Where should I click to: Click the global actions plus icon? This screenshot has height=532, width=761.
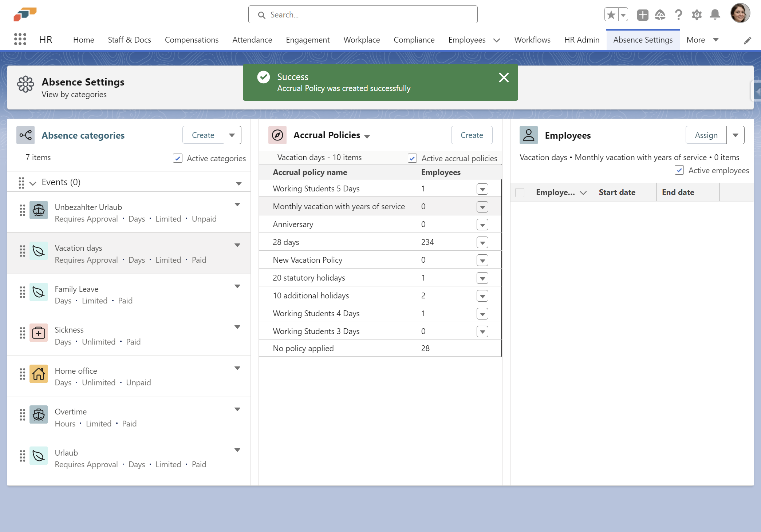(x=642, y=15)
